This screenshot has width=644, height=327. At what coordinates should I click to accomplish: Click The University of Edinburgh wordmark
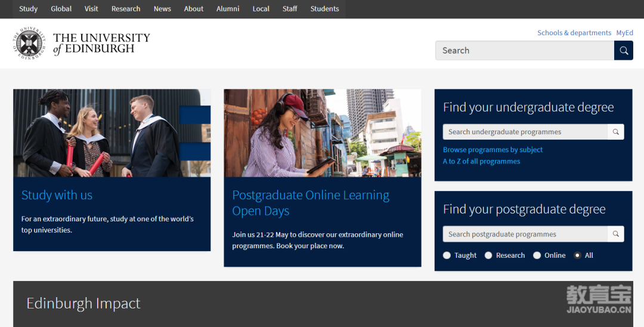(101, 43)
